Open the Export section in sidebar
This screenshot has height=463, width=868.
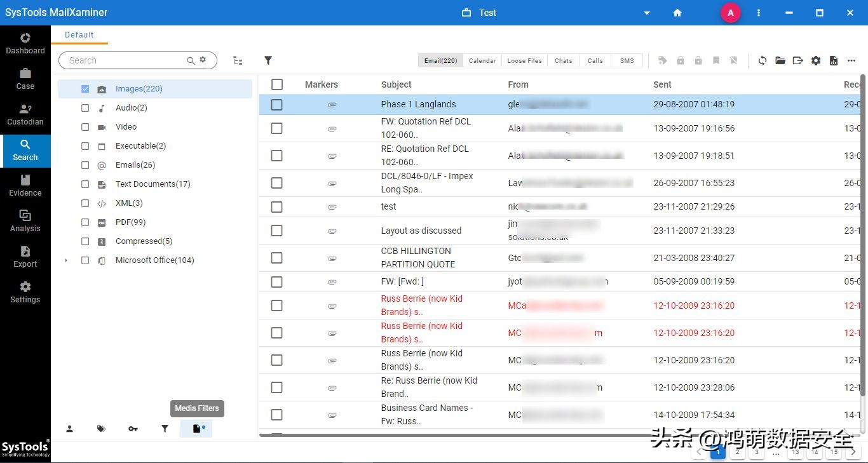(25, 257)
